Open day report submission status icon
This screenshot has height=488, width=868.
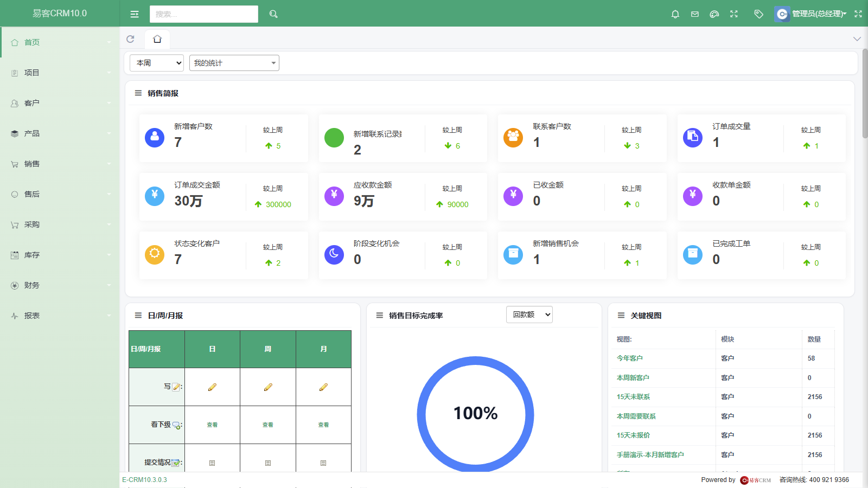(212, 463)
